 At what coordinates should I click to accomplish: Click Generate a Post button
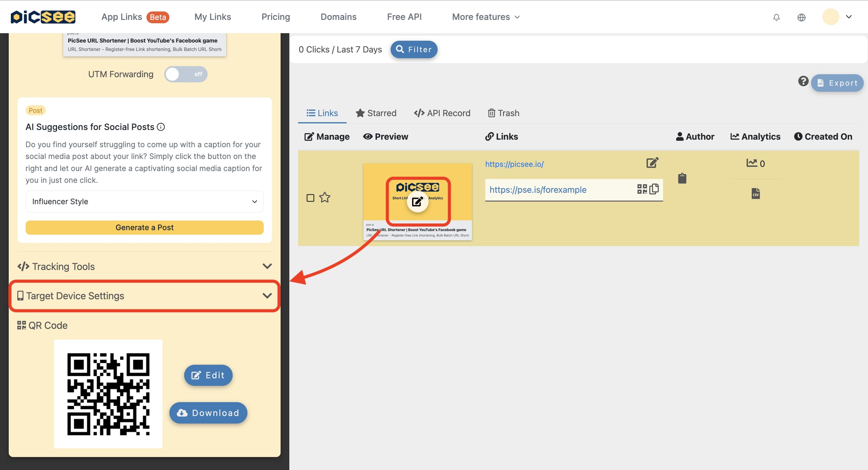click(145, 227)
